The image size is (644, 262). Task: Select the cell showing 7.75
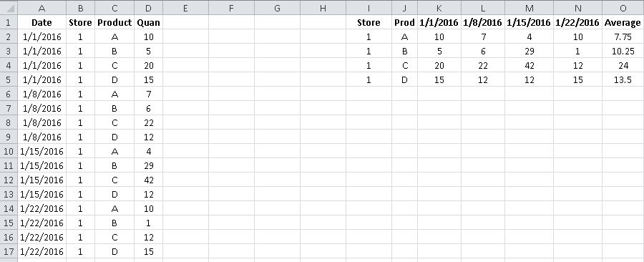coord(623,37)
